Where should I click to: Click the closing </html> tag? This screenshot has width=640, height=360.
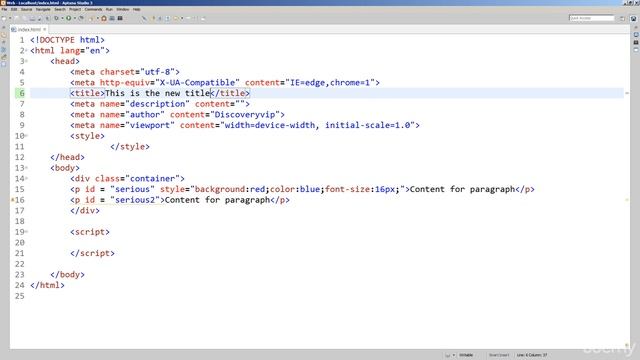47,285
